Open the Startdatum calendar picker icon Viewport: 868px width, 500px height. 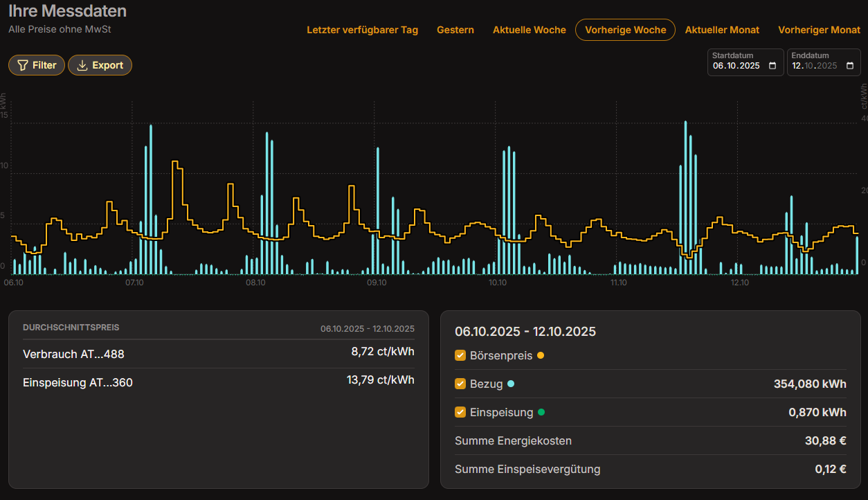click(x=772, y=66)
